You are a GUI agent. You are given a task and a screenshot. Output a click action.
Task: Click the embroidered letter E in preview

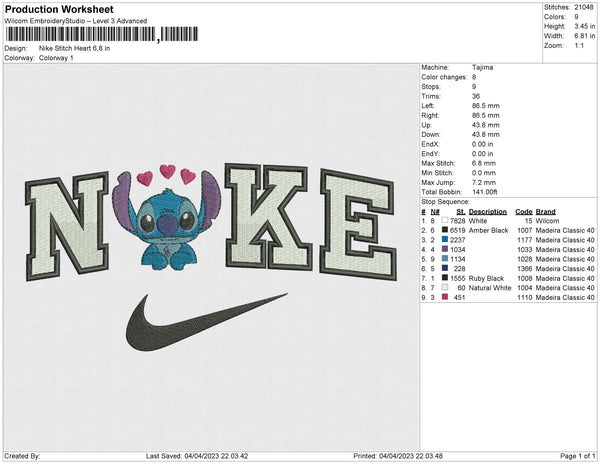click(358, 225)
